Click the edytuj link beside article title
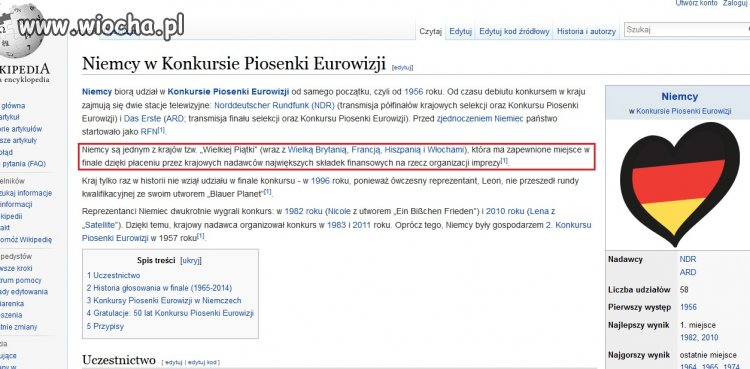750x369 pixels. point(402,68)
